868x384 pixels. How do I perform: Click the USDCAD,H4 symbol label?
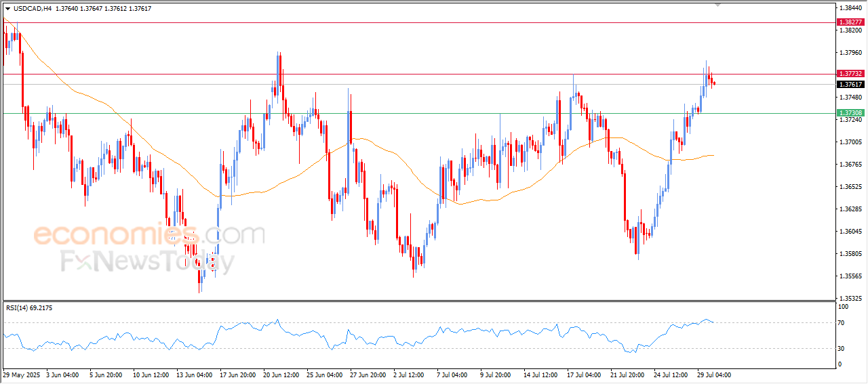coord(33,9)
